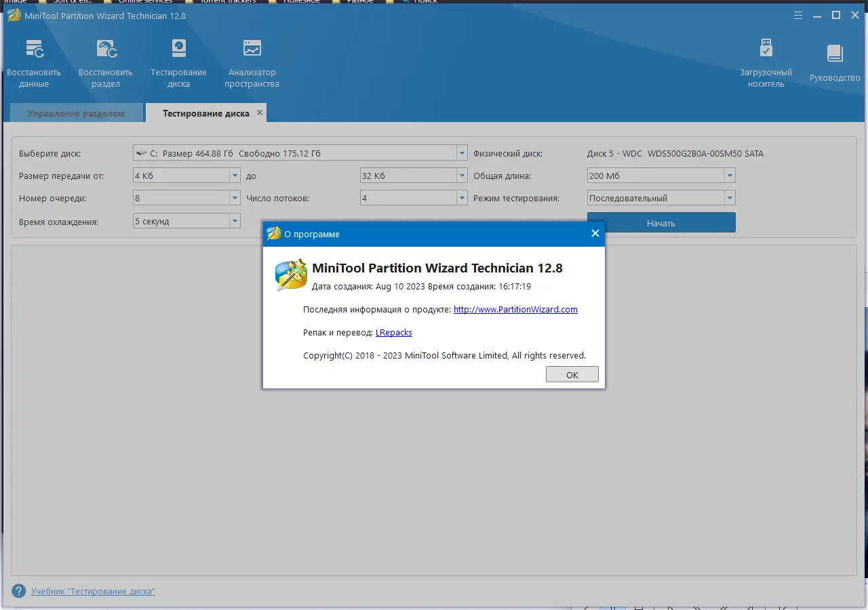
Task: Close the Тестирование диска tab with its X
Action: [x=259, y=113]
